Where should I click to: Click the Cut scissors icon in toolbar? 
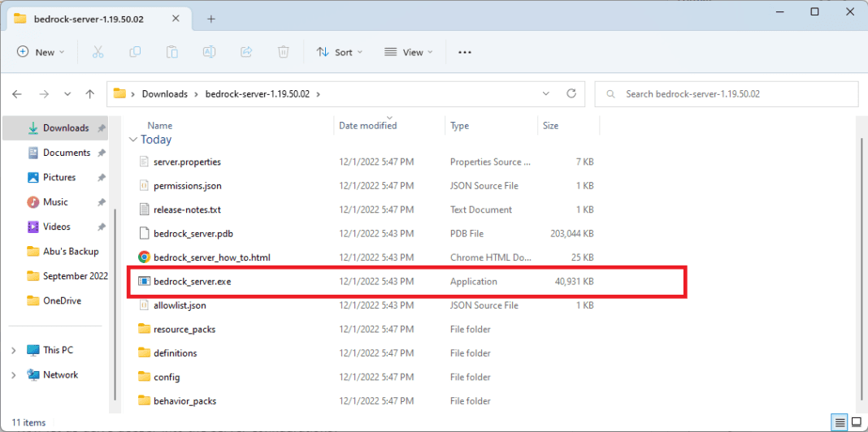click(98, 52)
